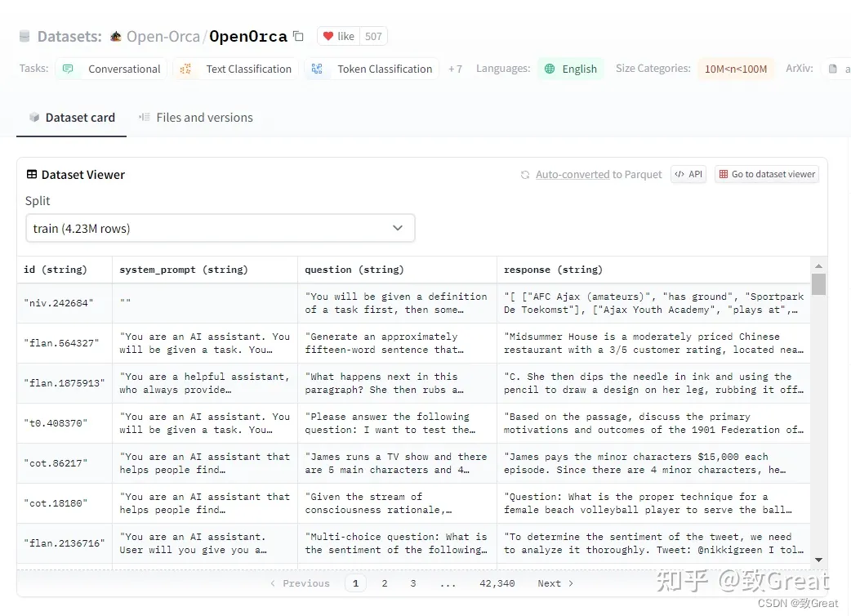Copy dataset name with the copy icon
851x616 pixels.
click(298, 36)
